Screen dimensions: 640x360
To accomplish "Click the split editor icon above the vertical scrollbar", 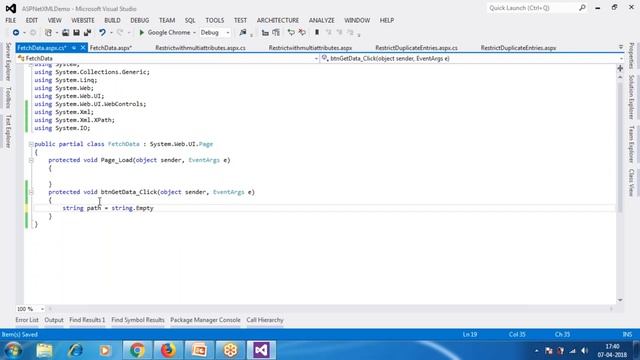I will pos(620,68).
